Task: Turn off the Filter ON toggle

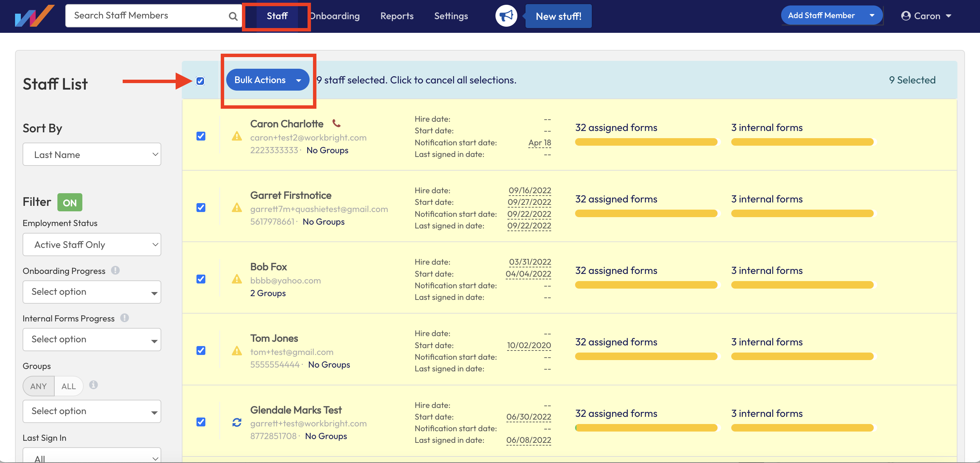Action: coord(70,202)
